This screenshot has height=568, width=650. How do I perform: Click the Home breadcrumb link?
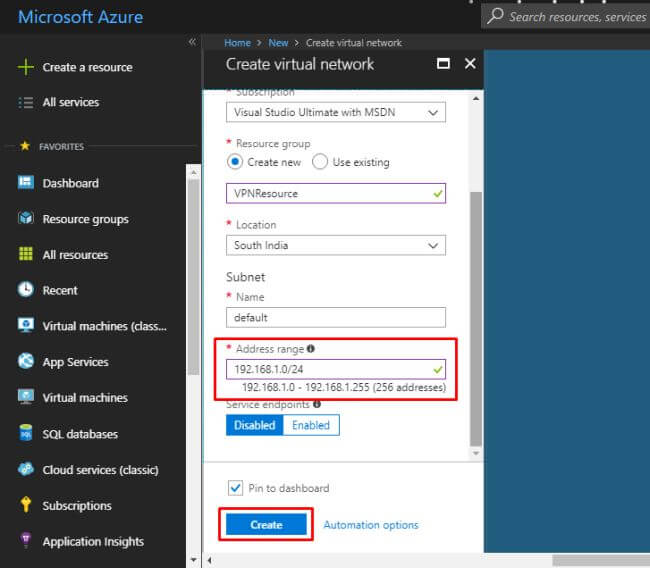pyautogui.click(x=238, y=43)
